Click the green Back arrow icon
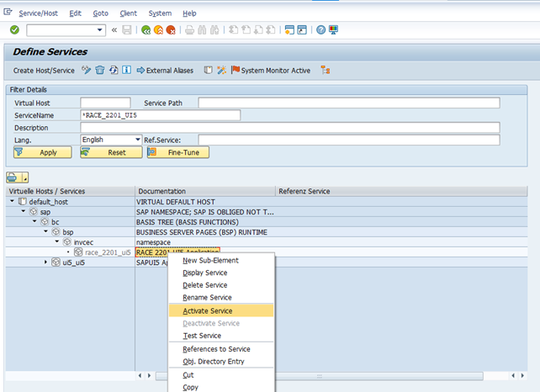Screen dimensions: 540x392 click(146, 30)
